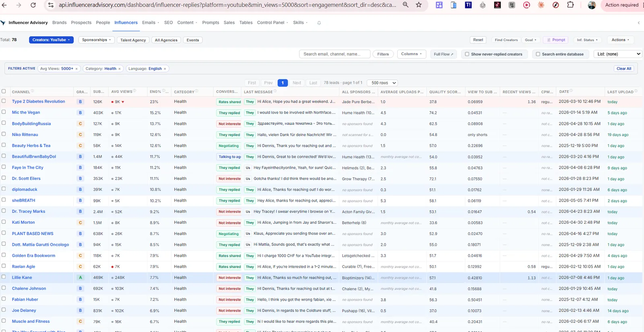Click info icon next to CATEGORY header
This screenshot has width=644, height=332.
click(x=197, y=91)
